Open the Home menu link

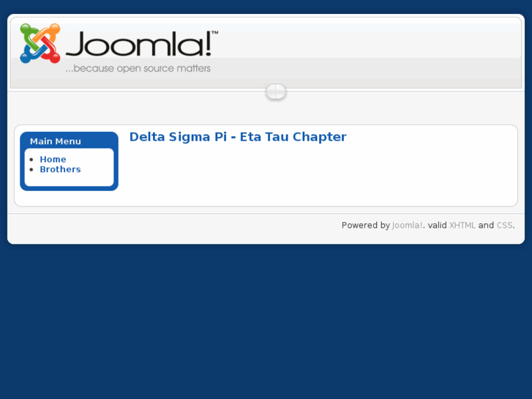coord(53,160)
